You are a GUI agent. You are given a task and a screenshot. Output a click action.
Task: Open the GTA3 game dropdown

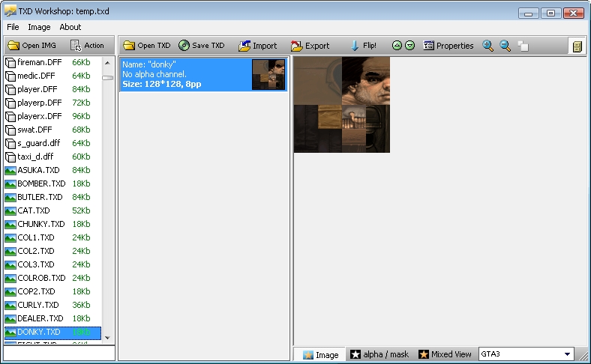pos(526,354)
